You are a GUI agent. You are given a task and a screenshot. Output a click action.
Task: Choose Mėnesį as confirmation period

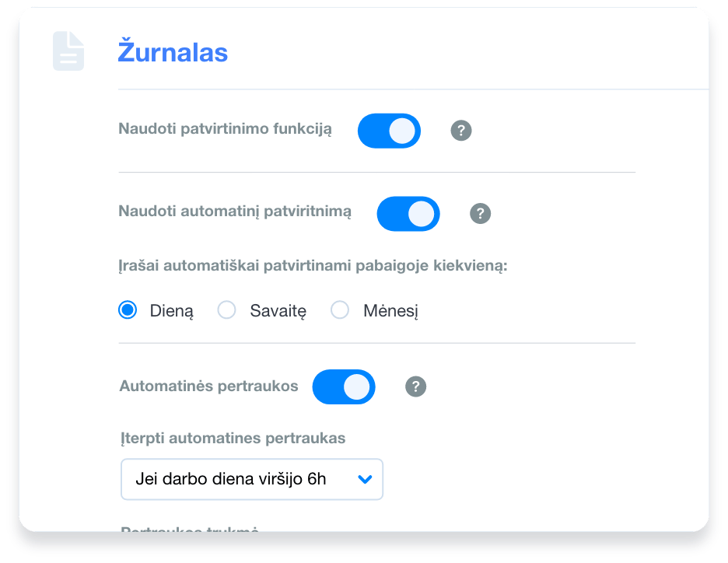[339, 309]
